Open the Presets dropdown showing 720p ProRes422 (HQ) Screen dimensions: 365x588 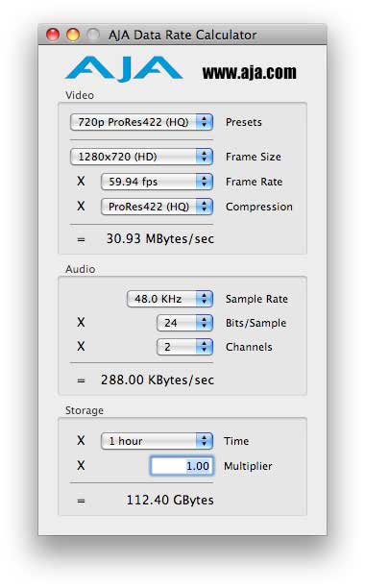pos(141,122)
